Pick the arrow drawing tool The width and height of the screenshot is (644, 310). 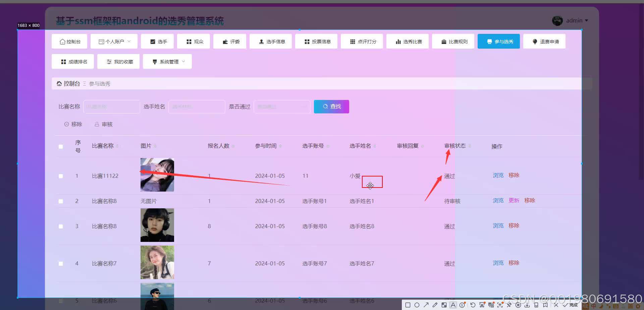426,305
